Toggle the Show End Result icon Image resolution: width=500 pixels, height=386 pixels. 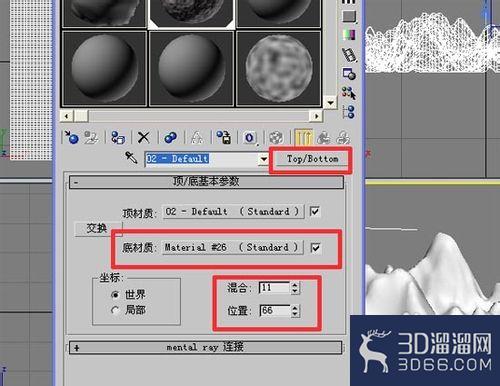(x=304, y=137)
